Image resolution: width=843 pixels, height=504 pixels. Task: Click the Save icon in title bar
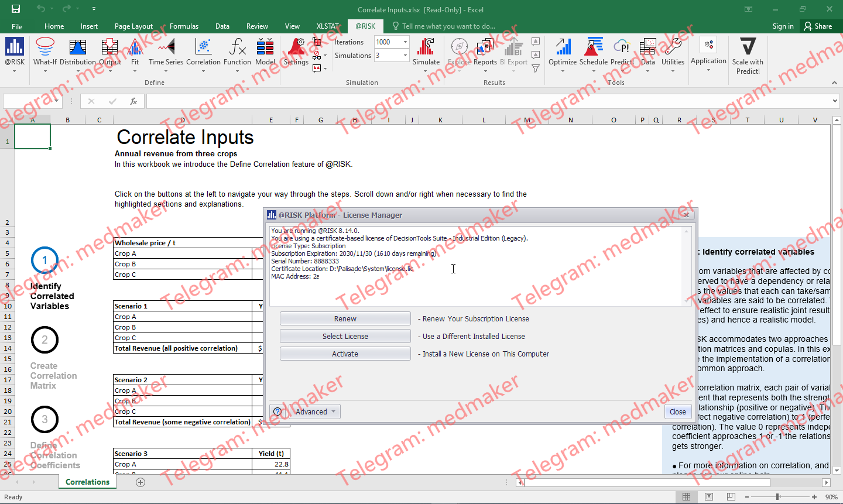tap(16, 9)
